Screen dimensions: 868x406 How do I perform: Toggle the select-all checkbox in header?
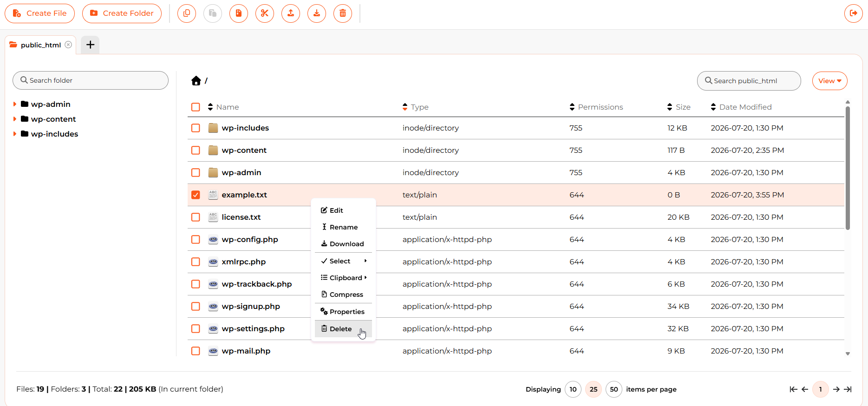click(196, 107)
